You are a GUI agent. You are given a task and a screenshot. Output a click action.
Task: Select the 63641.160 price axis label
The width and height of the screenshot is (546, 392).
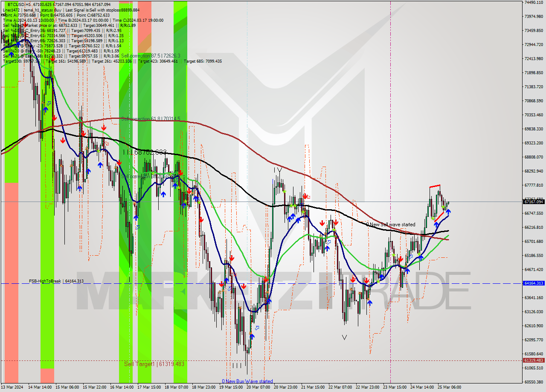tap(533, 298)
